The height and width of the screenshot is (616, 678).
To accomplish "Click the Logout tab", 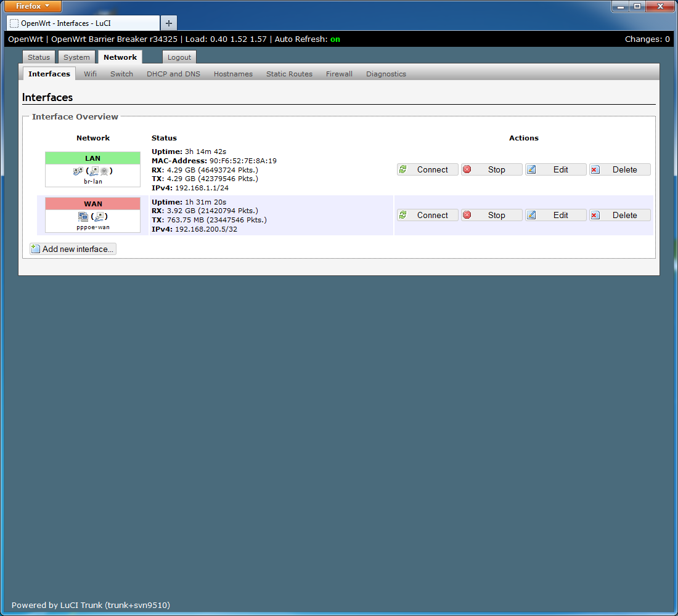I will (x=179, y=57).
